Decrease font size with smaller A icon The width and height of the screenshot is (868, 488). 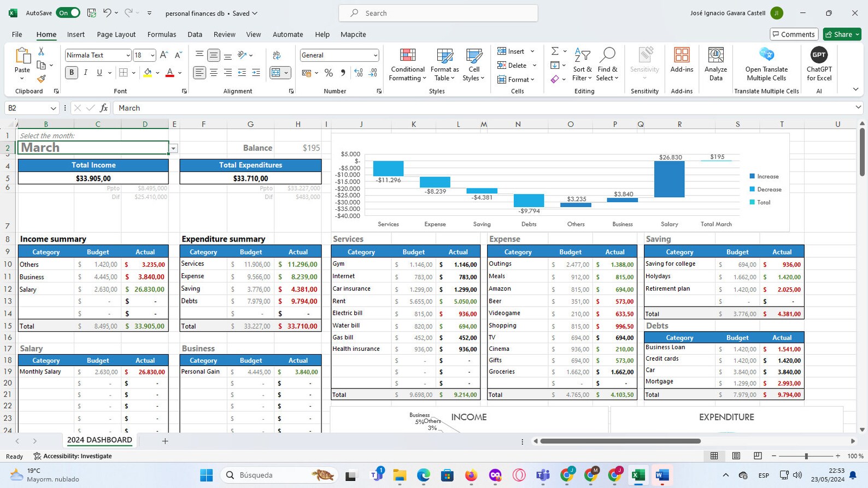pyautogui.click(x=178, y=55)
